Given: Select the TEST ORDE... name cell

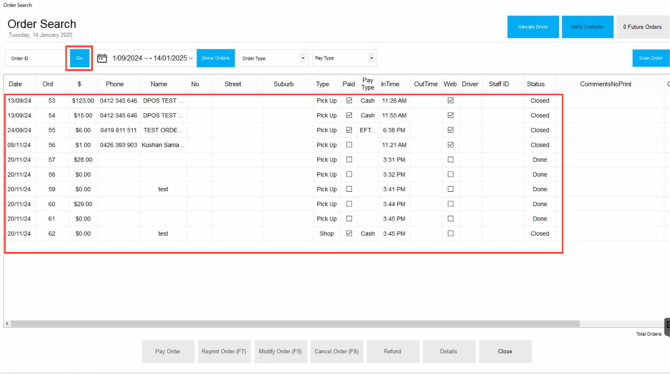Looking at the screenshot, I should click(163, 130).
